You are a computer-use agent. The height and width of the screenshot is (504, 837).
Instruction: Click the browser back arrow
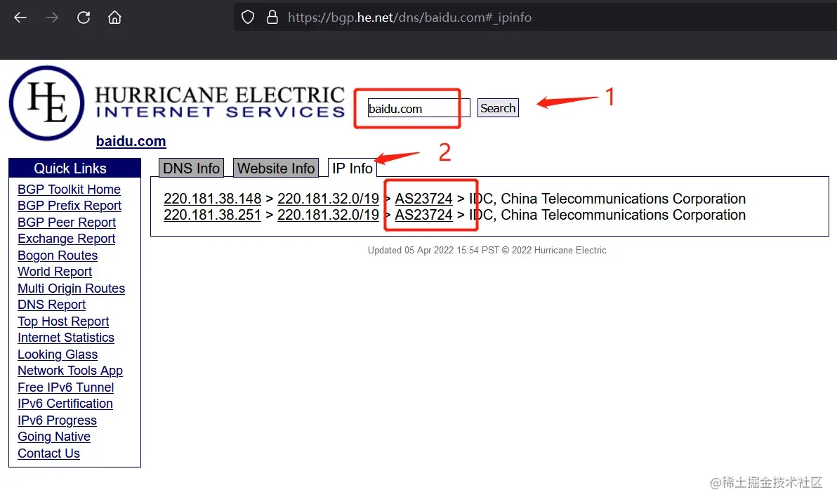(20, 18)
